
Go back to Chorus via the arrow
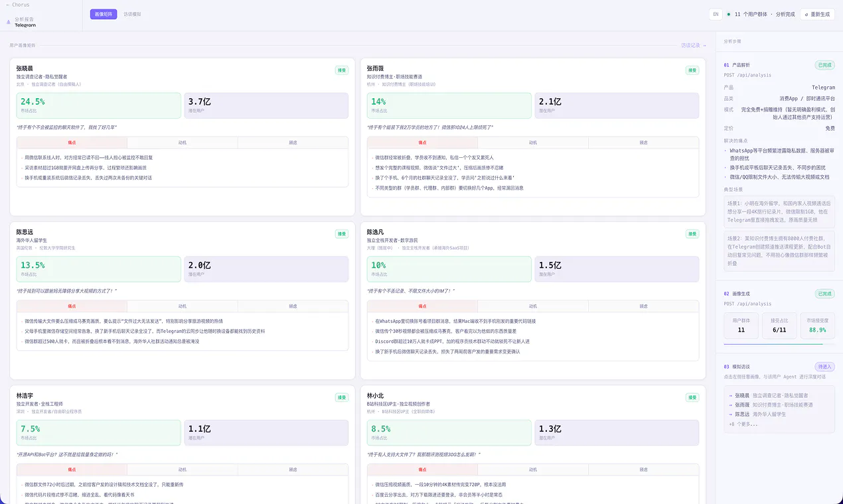pos(17,5)
